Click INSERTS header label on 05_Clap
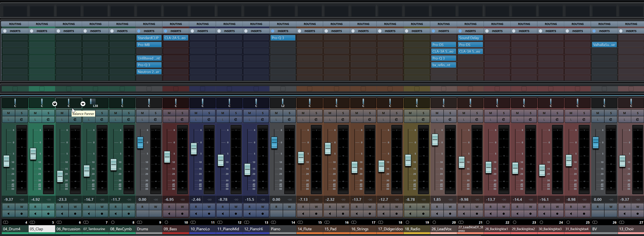 pyautogui.click(x=42, y=31)
